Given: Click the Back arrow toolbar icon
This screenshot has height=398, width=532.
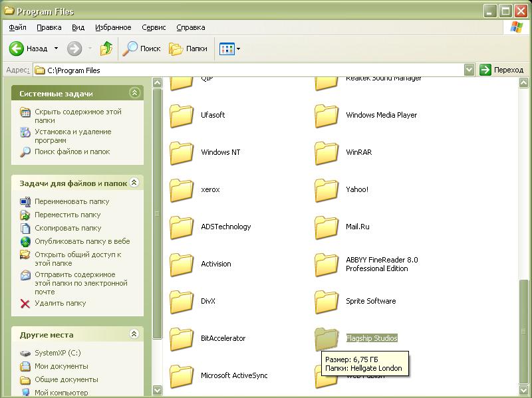Looking at the screenshot, I should pyautogui.click(x=17, y=49).
